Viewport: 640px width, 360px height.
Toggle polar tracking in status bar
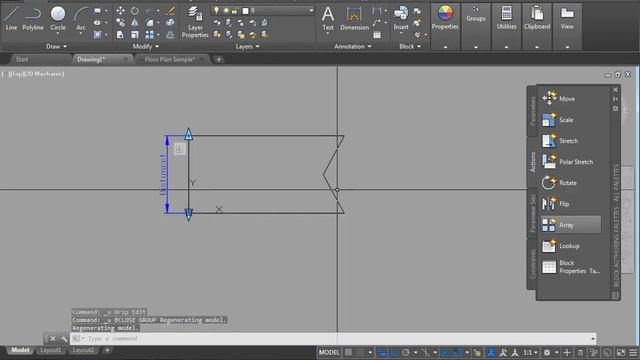406,352
